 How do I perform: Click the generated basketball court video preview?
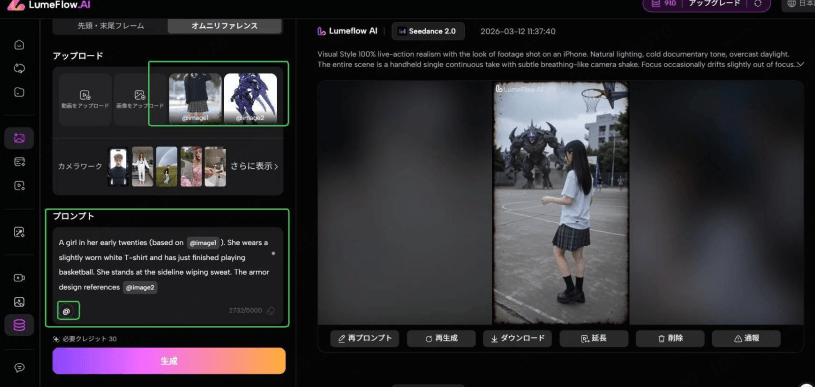coord(560,203)
